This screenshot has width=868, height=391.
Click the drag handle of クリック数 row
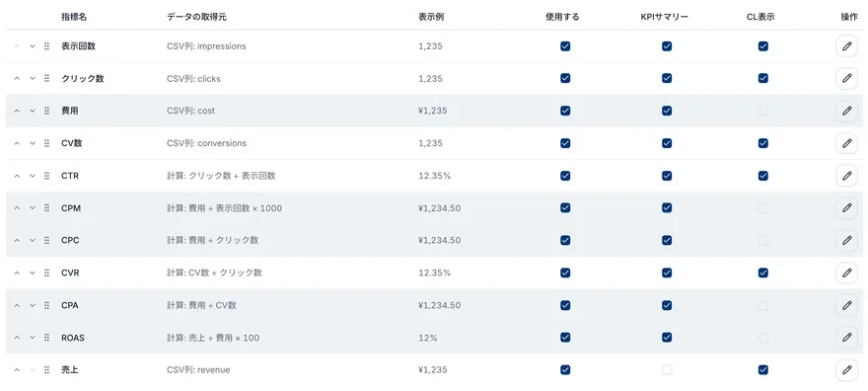click(47, 79)
